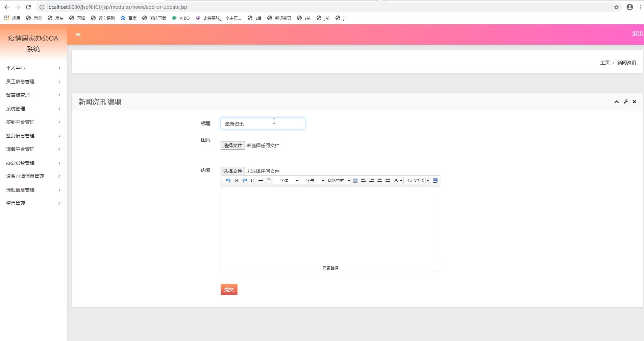Open the 淘宝 bookmark in the bookmarks bar
The width and height of the screenshot is (644, 341).
pos(34,18)
